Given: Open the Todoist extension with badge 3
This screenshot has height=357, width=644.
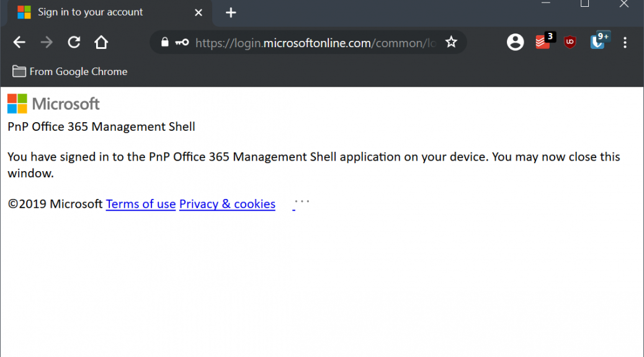Looking at the screenshot, I should tap(545, 41).
